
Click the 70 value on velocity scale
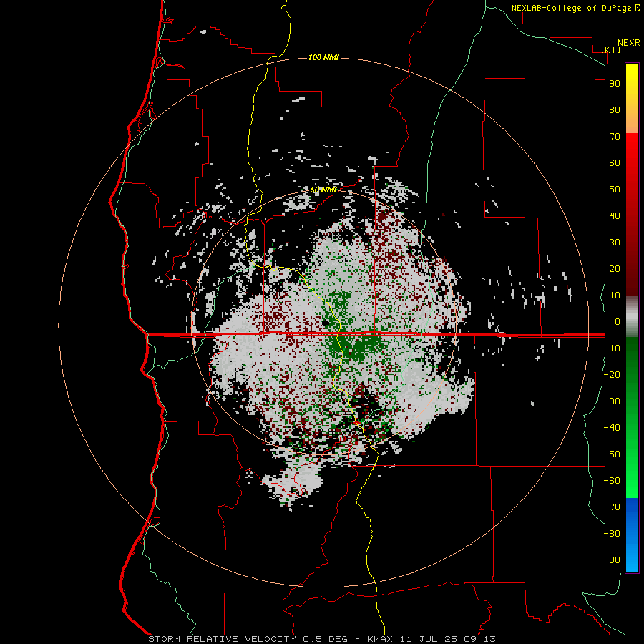pyautogui.click(x=615, y=137)
